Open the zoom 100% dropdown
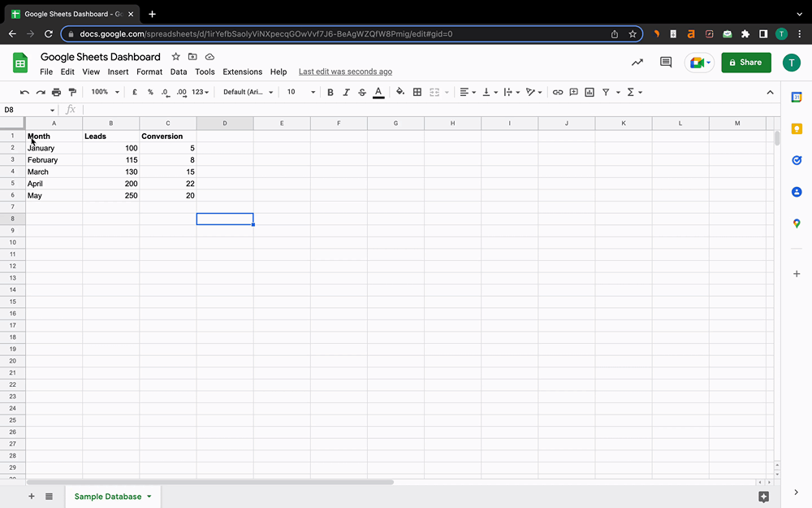 coord(105,93)
